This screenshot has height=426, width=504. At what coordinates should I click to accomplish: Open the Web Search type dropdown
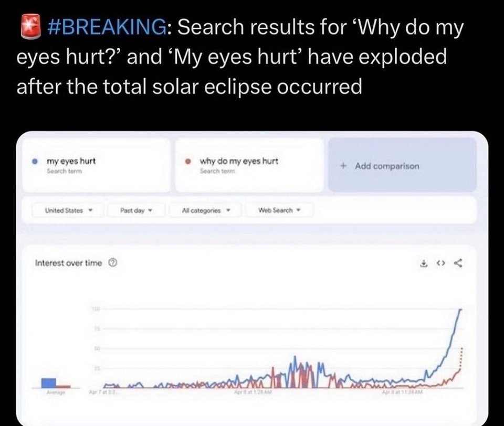pyautogui.click(x=279, y=210)
